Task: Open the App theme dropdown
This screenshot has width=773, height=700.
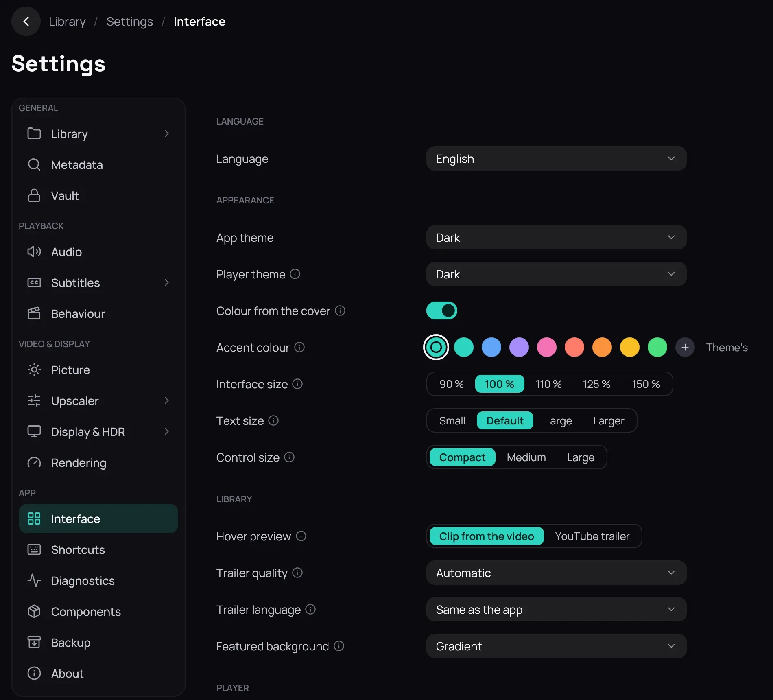Action: pyautogui.click(x=556, y=237)
